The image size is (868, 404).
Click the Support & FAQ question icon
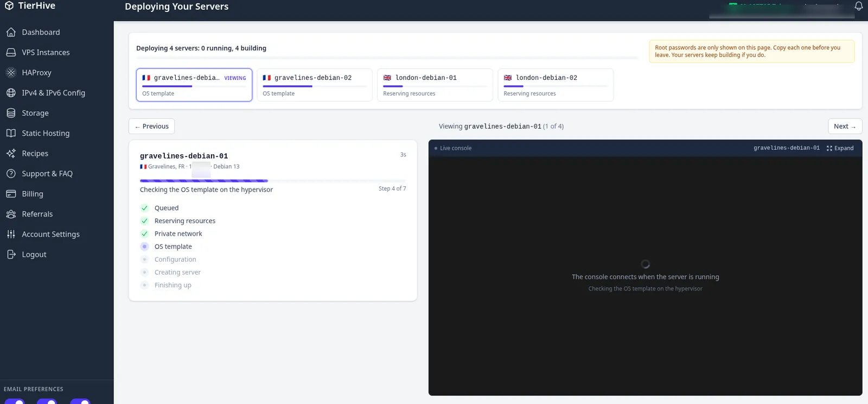pos(11,174)
